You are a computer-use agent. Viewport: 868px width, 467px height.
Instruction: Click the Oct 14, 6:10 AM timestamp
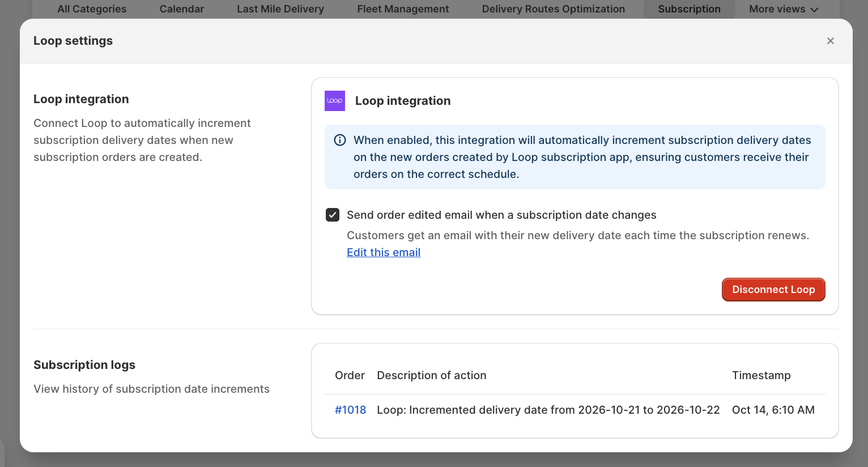pos(773,410)
